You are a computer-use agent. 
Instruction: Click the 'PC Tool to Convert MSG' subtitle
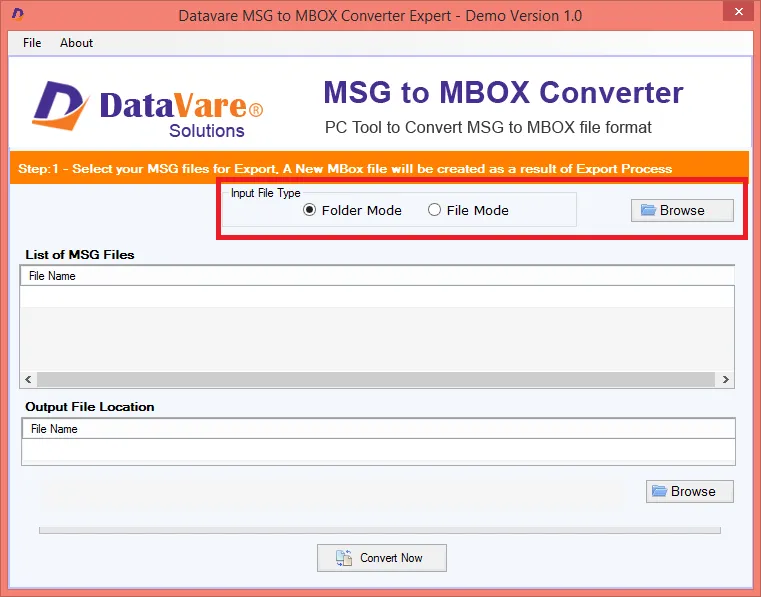click(x=488, y=127)
